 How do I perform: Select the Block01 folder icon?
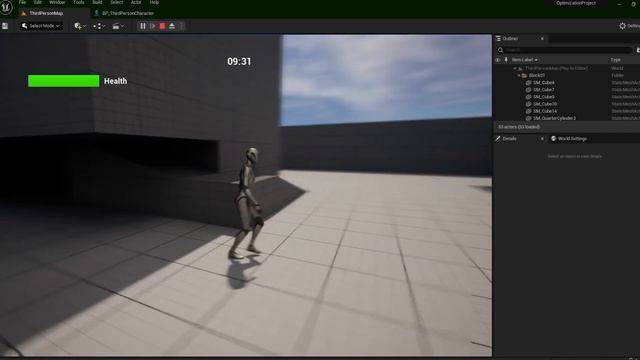(x=524, y=76)
